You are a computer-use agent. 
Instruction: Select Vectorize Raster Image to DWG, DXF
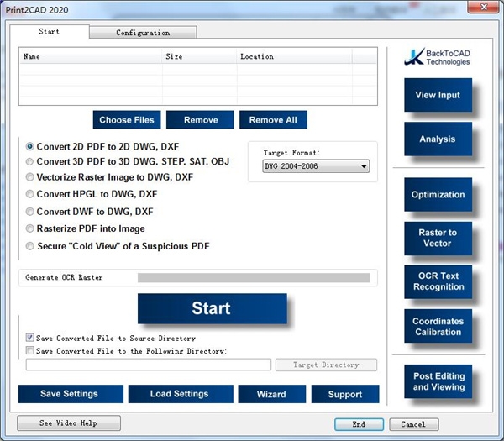31,178
